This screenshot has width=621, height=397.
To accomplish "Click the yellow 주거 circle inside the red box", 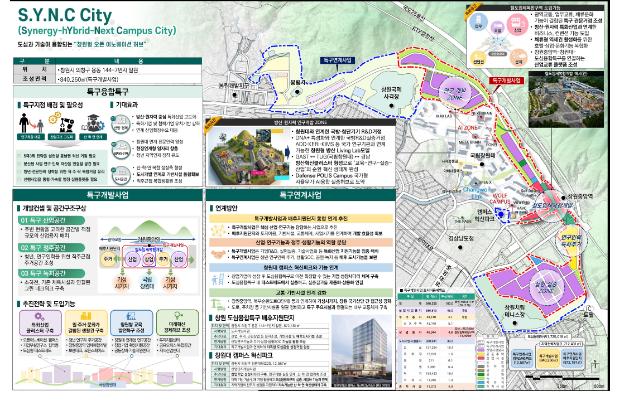I will (x=162, y=259).
